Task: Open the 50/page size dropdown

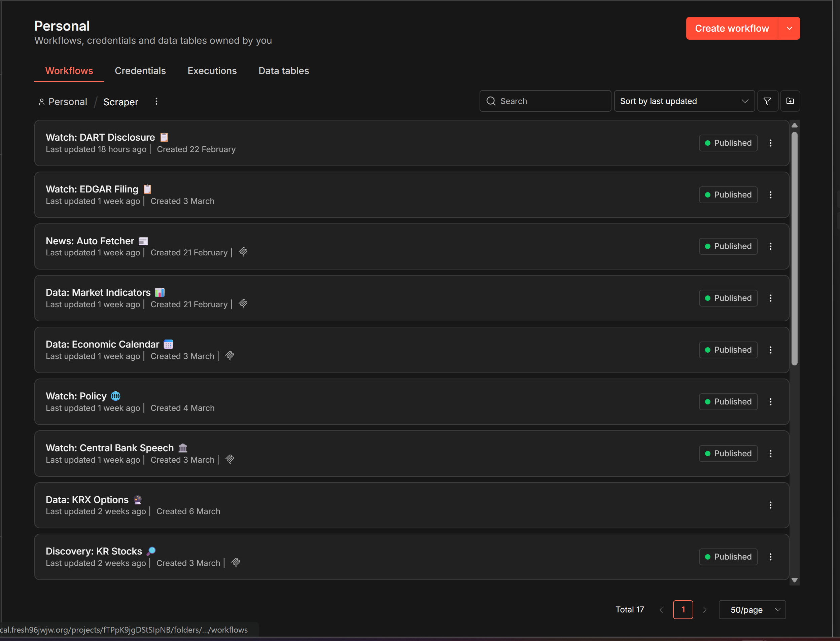Action: (752, 610)
